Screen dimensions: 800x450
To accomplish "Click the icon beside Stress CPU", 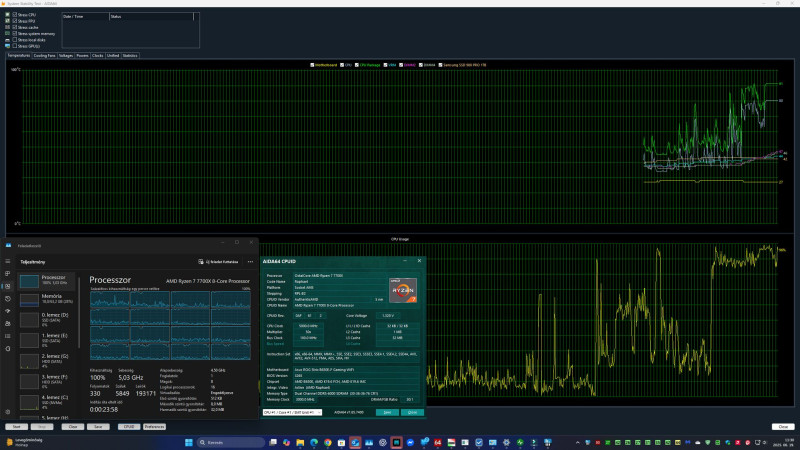I will (7, 15).
